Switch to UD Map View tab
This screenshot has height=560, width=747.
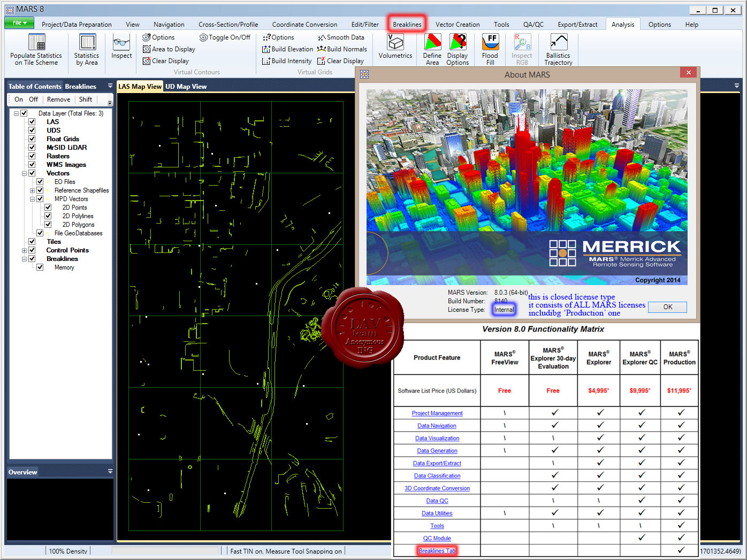point(186,86)
